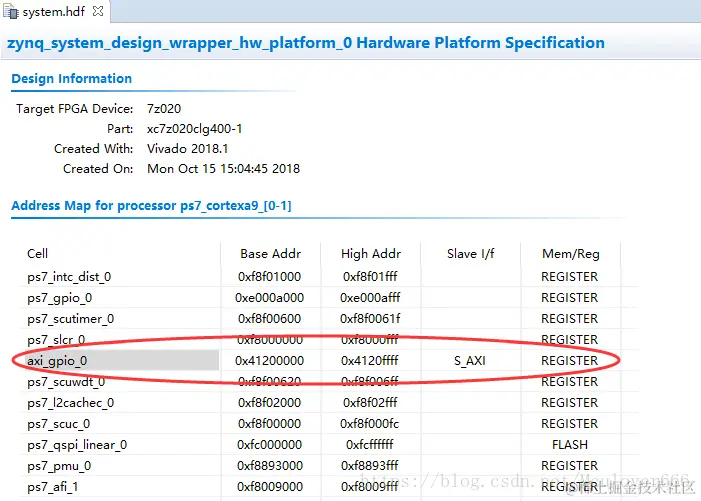This screenshot has height=501, width=701.
Task: Select the ps7_qspi_linear_0 cell
Action: click(x=77, y=445)
